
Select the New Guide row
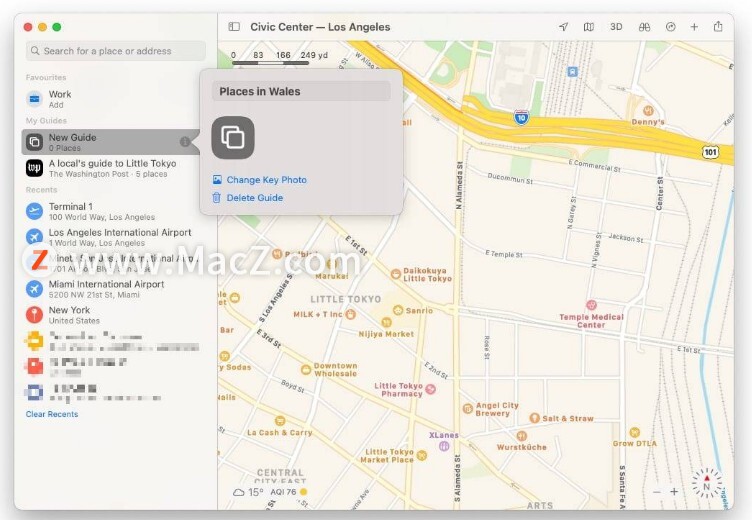110,142
